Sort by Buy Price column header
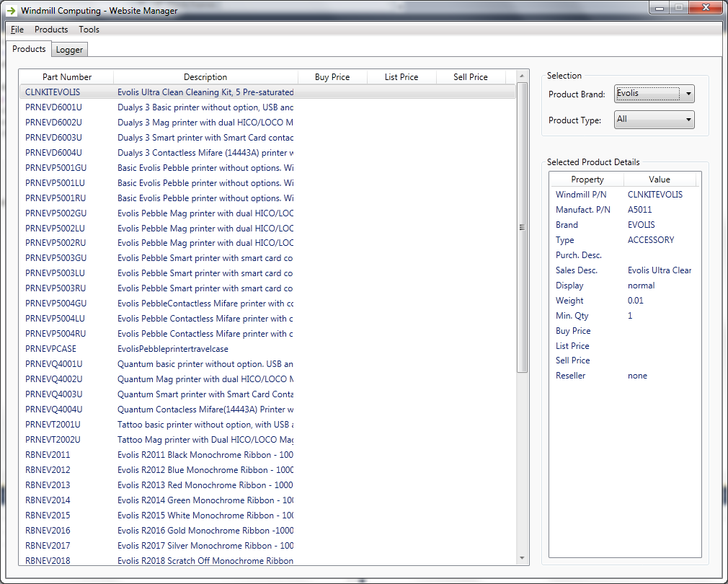 pyautogui.click(x=332, y=77)
